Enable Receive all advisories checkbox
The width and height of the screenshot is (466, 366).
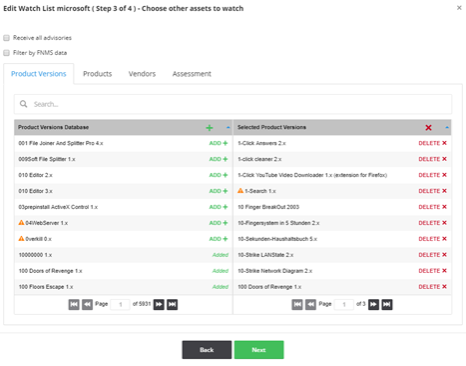[6, 38]
